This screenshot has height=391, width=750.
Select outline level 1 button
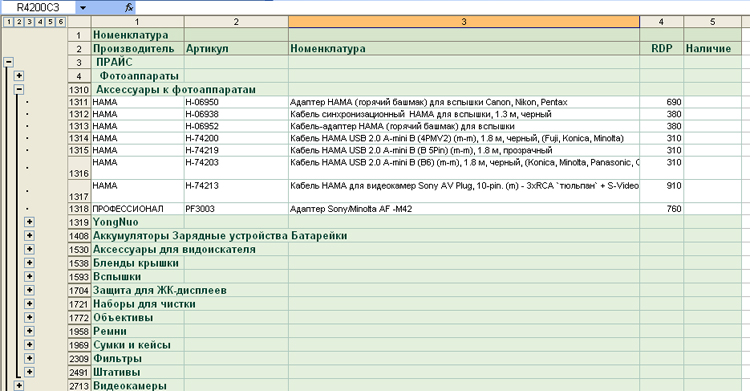coord(9,22)
